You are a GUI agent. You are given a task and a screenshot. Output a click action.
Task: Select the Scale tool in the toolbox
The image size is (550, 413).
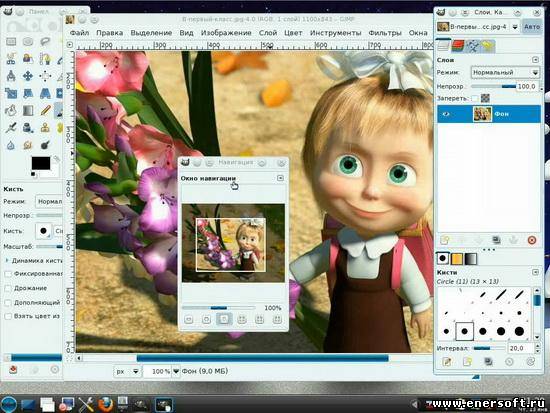point(11,93)
